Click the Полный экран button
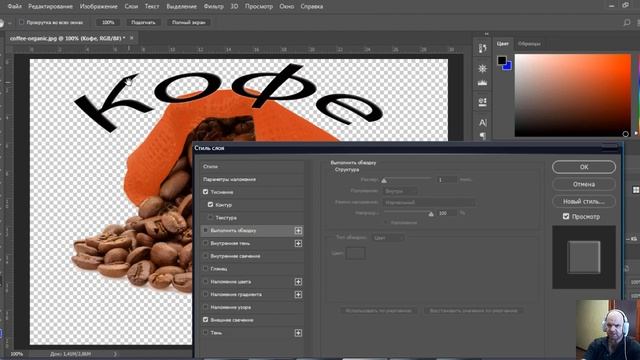Screen dimensions: 640x360 point(189,22)
